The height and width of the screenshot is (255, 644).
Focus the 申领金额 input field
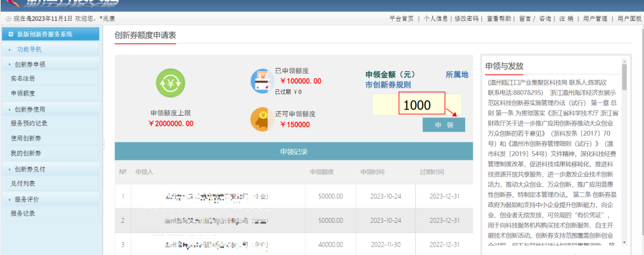pyautogui.click(x=417, y=105)
